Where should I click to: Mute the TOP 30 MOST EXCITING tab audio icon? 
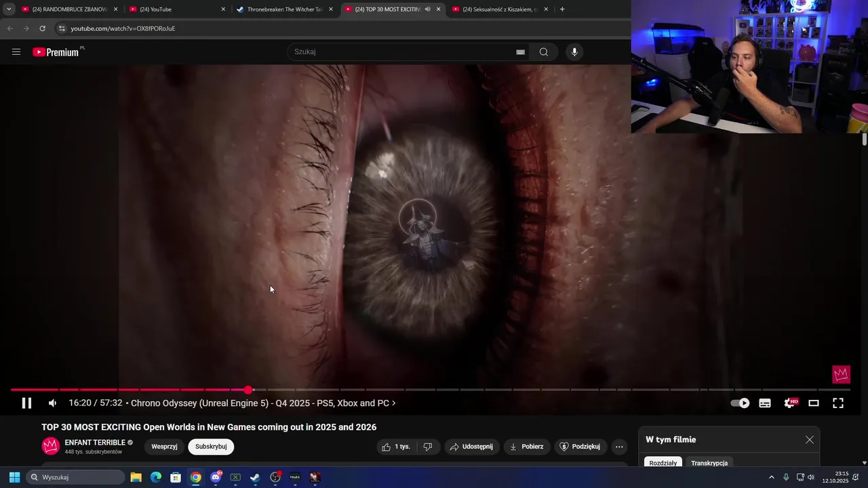pyautogui.click(x=427, y=9)
